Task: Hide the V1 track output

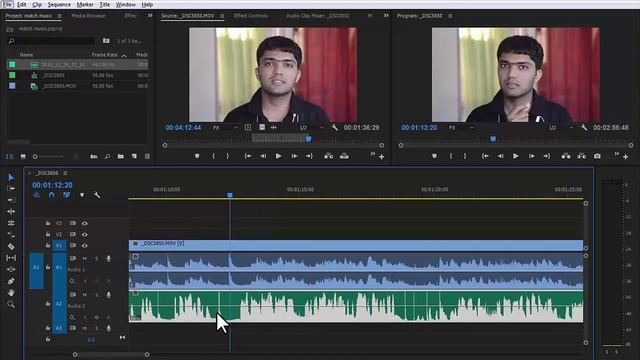Action: (84, 246)
